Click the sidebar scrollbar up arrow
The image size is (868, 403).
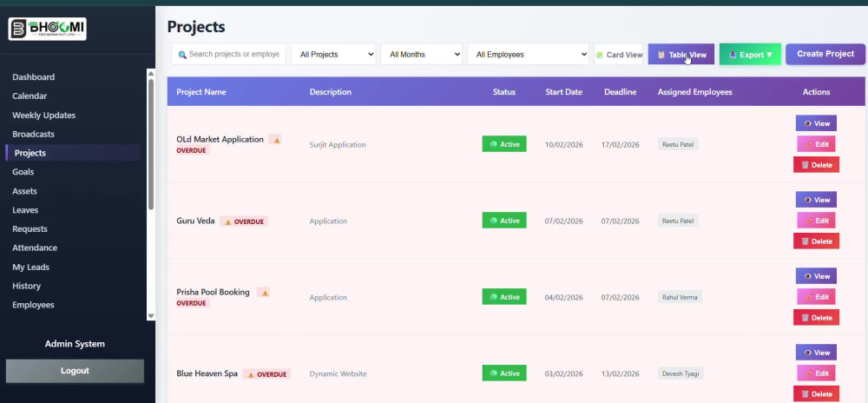[x=150, y=73]
